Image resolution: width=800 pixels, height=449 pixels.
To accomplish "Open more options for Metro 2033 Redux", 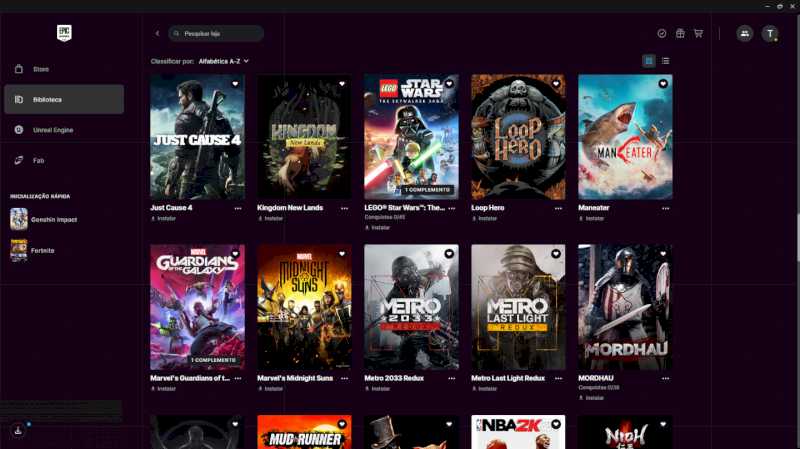I will pyautogui.click(x=451, y=378).
